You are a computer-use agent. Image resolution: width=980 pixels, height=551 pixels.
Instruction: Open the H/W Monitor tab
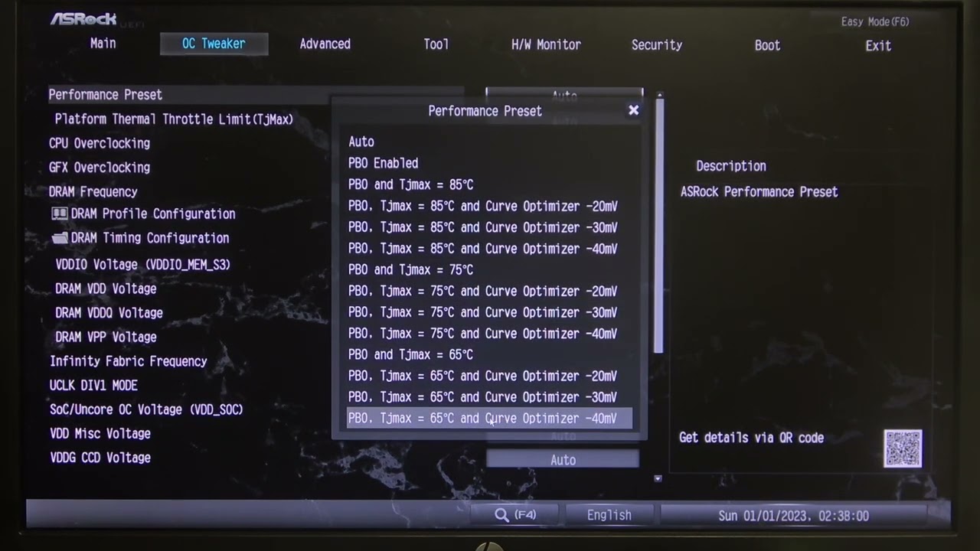click(x=546, y=45)
